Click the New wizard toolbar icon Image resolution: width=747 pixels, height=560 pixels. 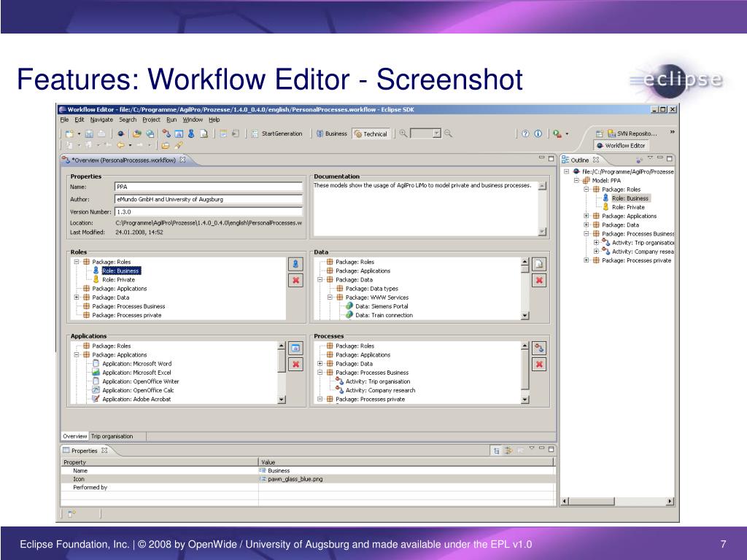tap(69, 134)
